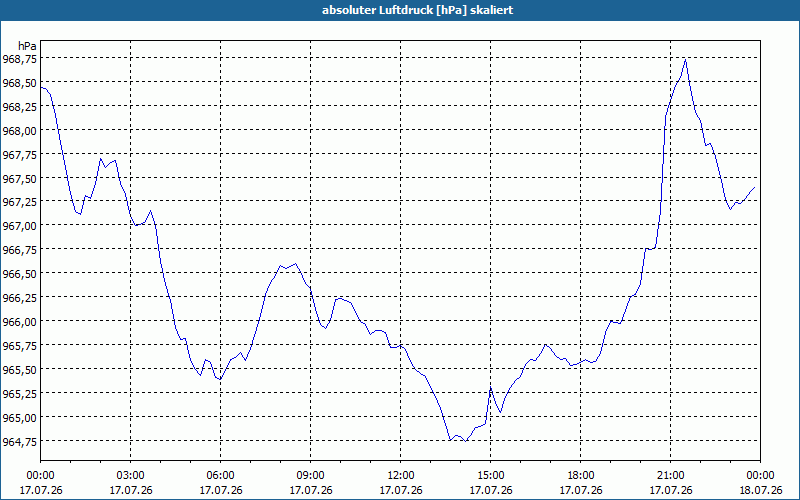Click the 967,00 y-axis label

point(19,226)
